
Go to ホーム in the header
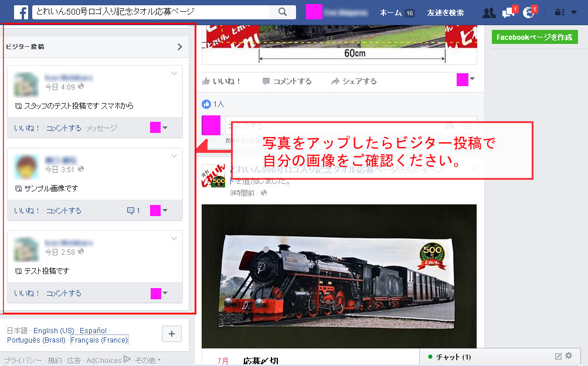(x=391, y=13)
